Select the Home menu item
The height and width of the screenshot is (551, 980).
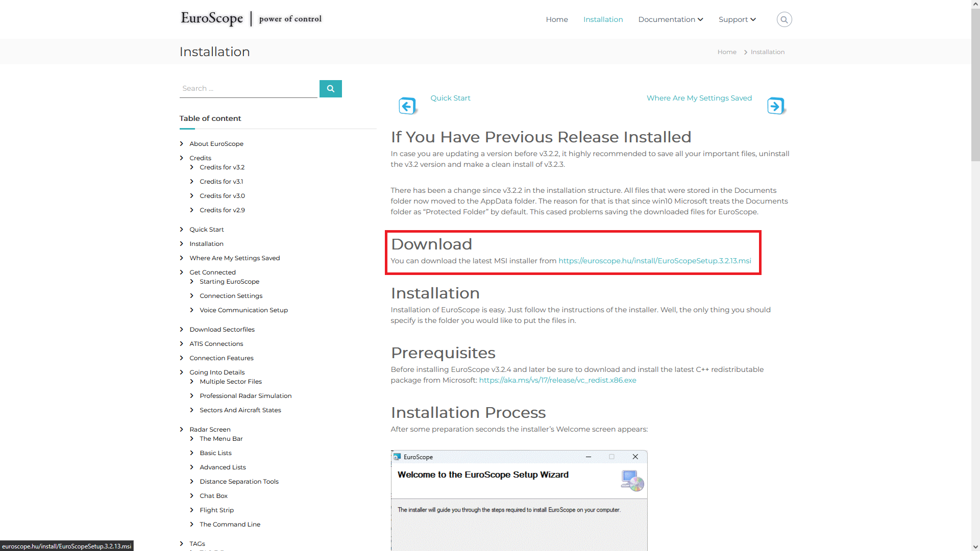pos(557,19)
